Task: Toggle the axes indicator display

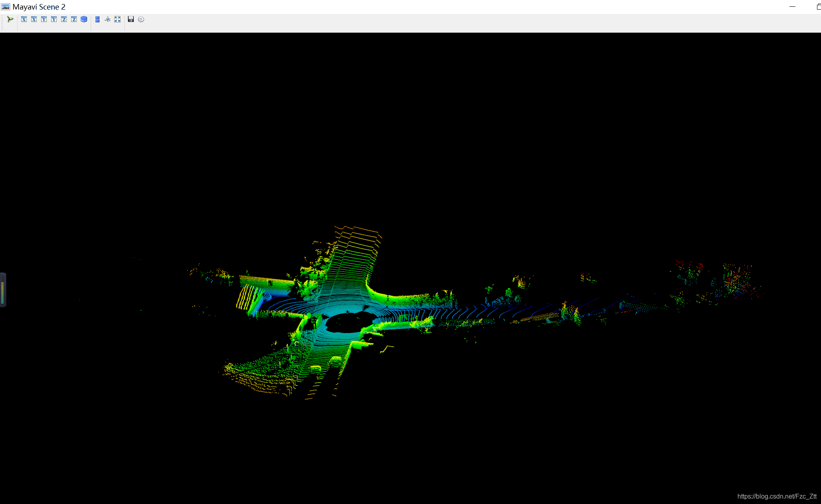Action: tap(107, 19)
